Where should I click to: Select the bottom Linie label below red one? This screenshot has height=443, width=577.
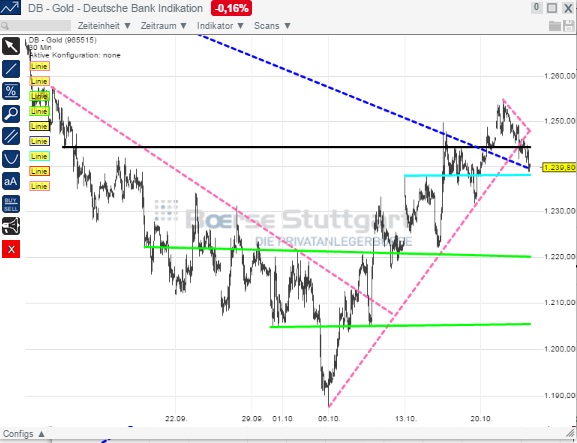pos(39,186)
